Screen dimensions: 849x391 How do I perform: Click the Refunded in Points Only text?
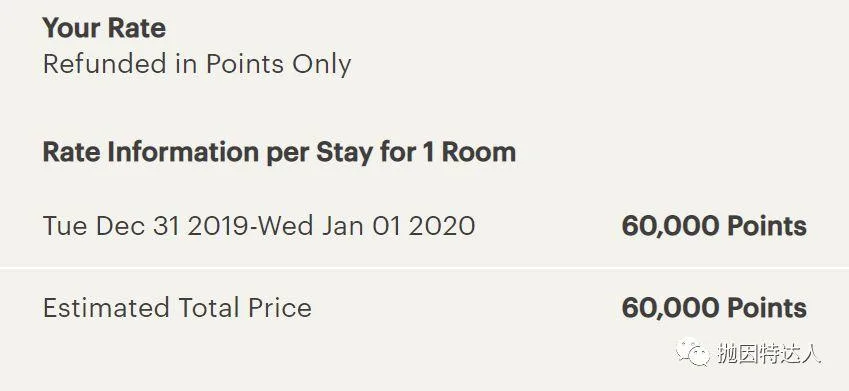click(197, 64)
